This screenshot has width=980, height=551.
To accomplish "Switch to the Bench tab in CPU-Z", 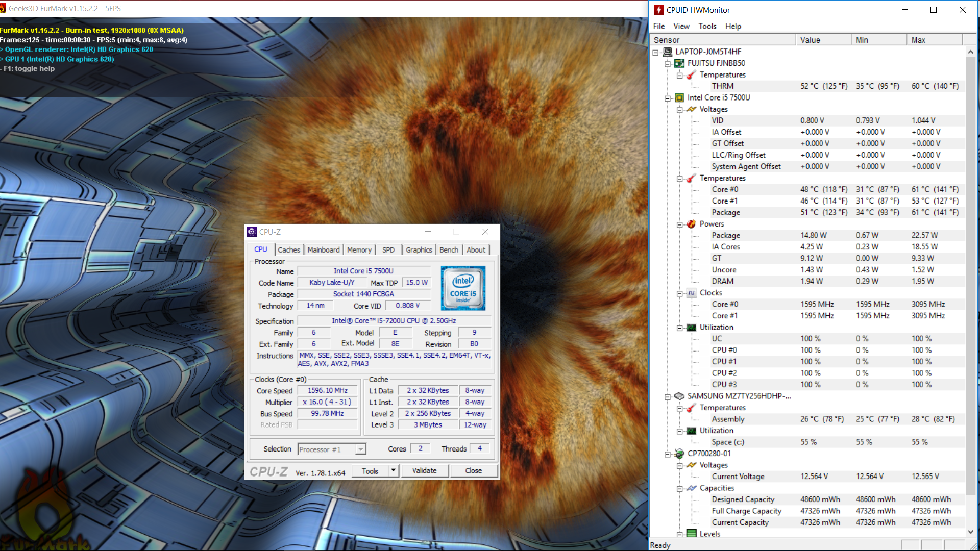I will point(449,249).
